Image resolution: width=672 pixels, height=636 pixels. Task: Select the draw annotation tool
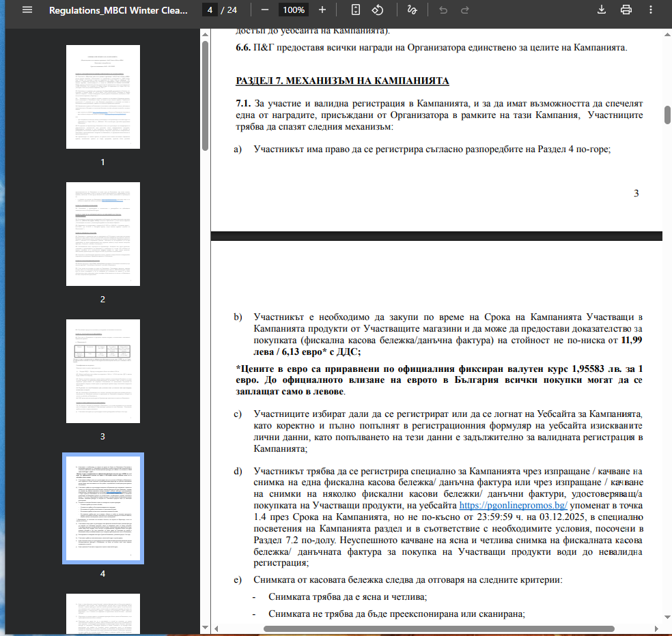pyautogui.click(x=411, y=10)
